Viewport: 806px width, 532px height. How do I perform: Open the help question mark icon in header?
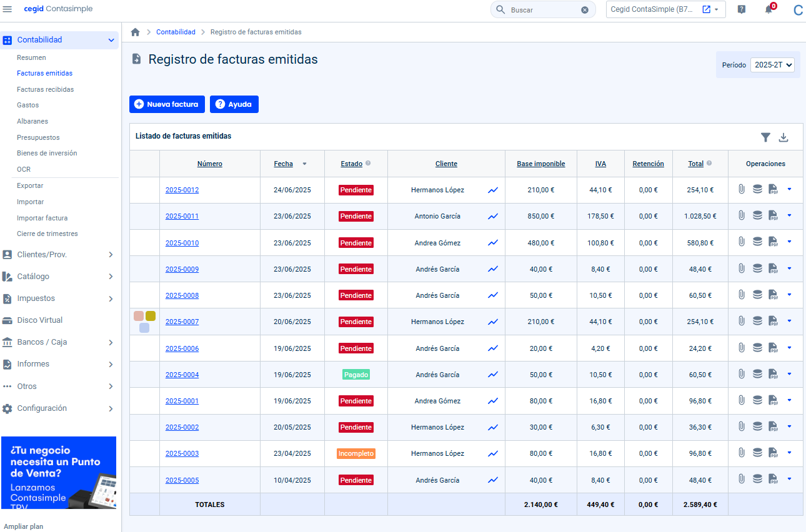[x=742, y=9]
